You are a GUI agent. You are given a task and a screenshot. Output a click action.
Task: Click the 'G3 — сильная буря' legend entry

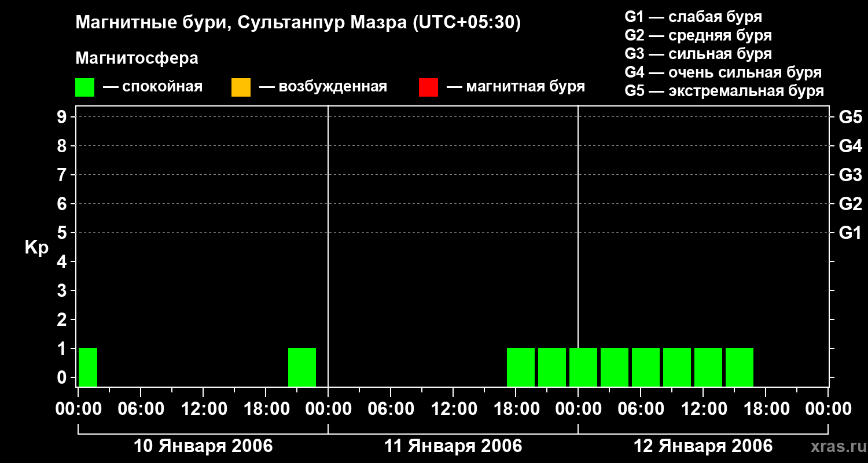[x=698, y=54]
